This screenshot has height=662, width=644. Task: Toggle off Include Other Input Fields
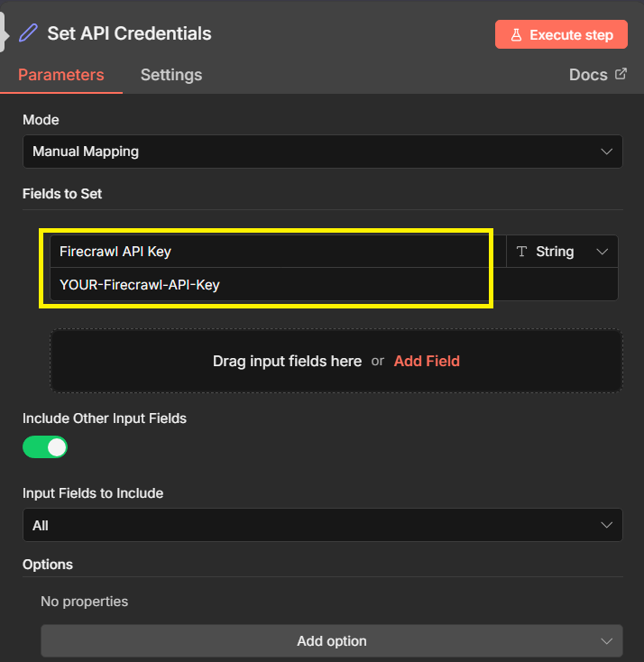tap(45, 446)
